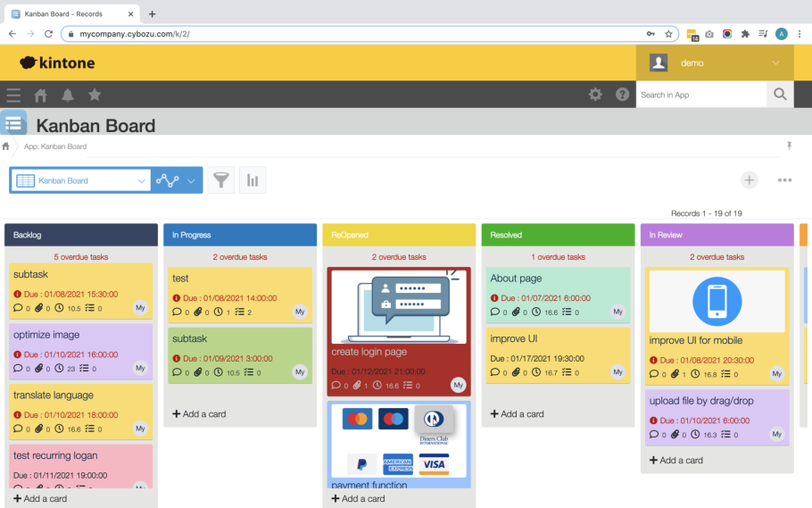
Task: Pin the breadcrumb bar with pin icon
Action: (x=789, y=146)
